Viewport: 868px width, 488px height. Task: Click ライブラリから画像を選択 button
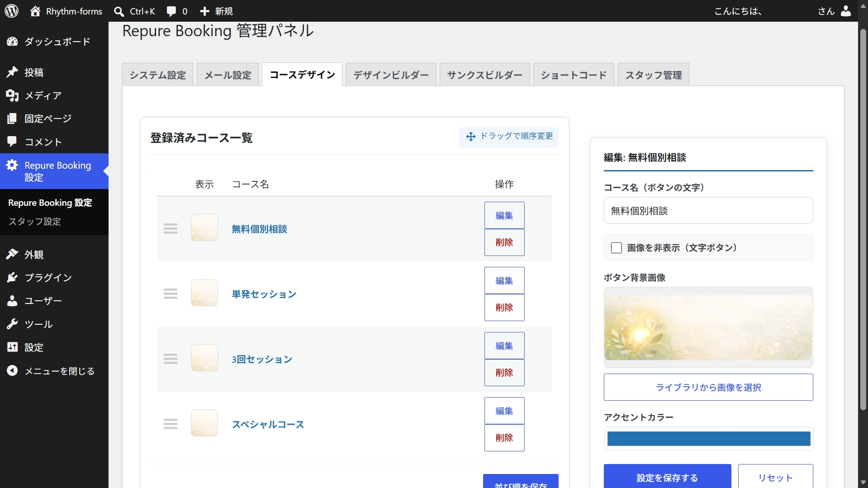point(708,387)
